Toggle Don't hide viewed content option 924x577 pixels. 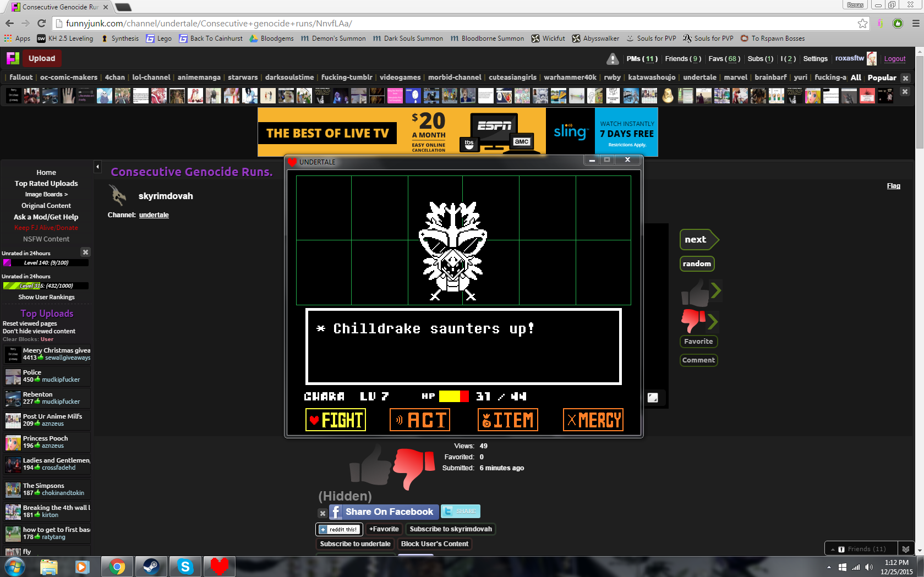click(39, 331)
